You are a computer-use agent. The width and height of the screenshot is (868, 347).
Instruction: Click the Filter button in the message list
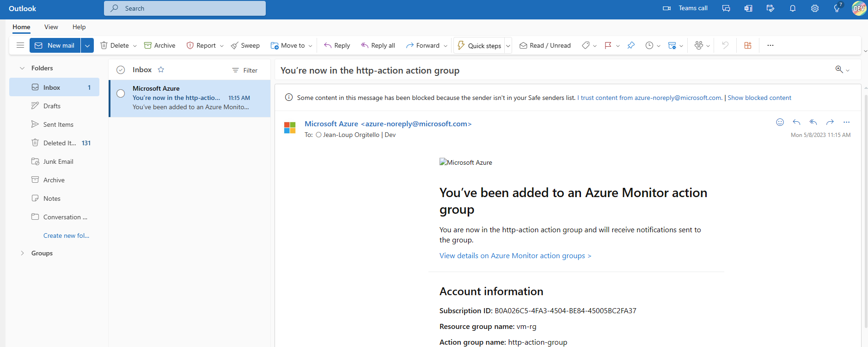[245, 70]
